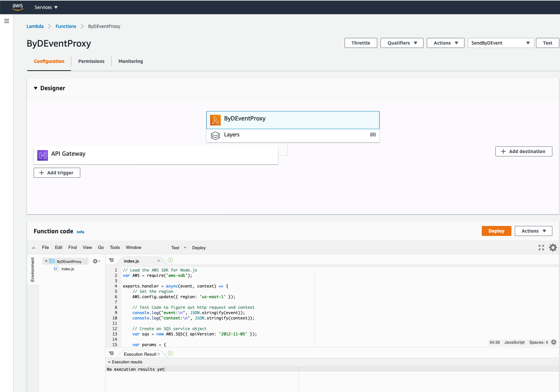
Task: Open the Function code Actions dropdown
Action: tap(533, 231)
